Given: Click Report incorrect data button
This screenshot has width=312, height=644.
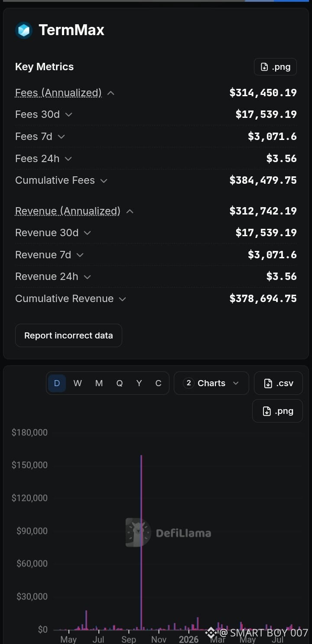Looking at the screenshot, I should coord(68,335).
